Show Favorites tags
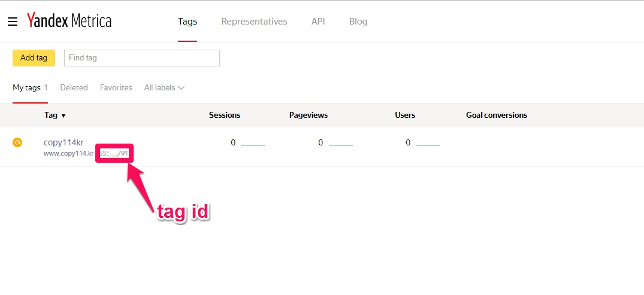This screenshot has height=295, width=644. tap(116, 87)
